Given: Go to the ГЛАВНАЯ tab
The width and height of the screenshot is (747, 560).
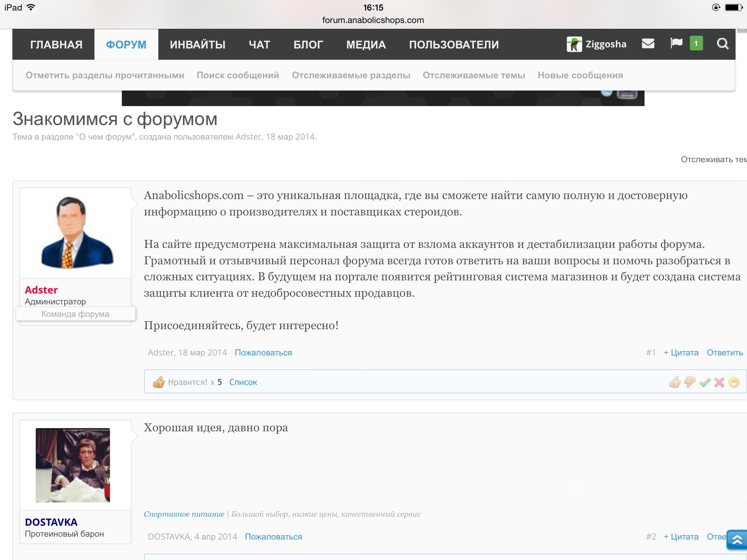Looking at the screenshot, I should click(56, 44).
